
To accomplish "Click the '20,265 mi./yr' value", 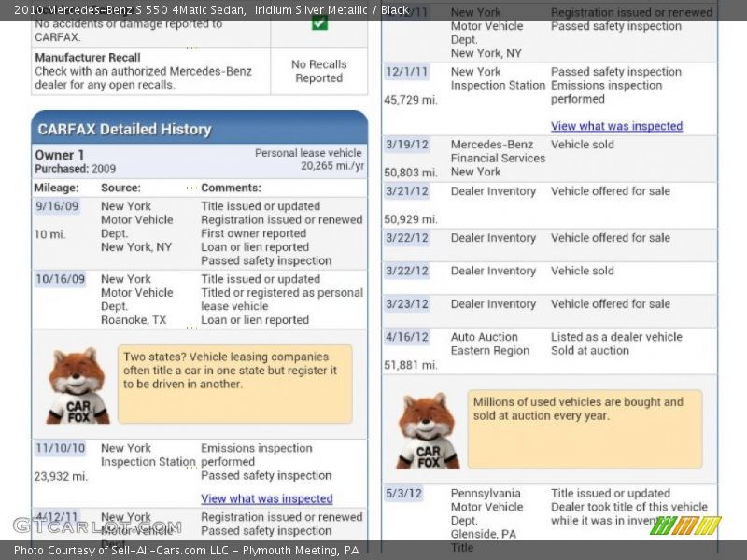I will pyautogui.click(x=332, y=166).
